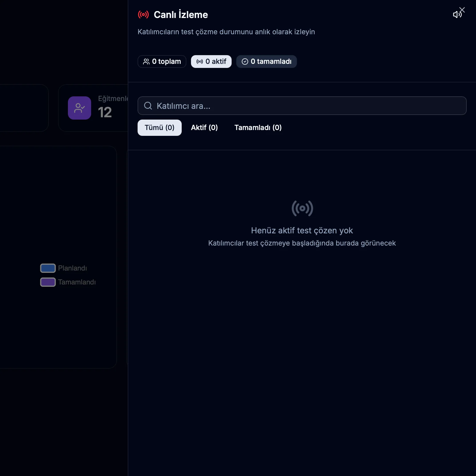Screen dimensions: 476x476
Task: Click the instructor count number 12
Action: (x=105, y=113)
